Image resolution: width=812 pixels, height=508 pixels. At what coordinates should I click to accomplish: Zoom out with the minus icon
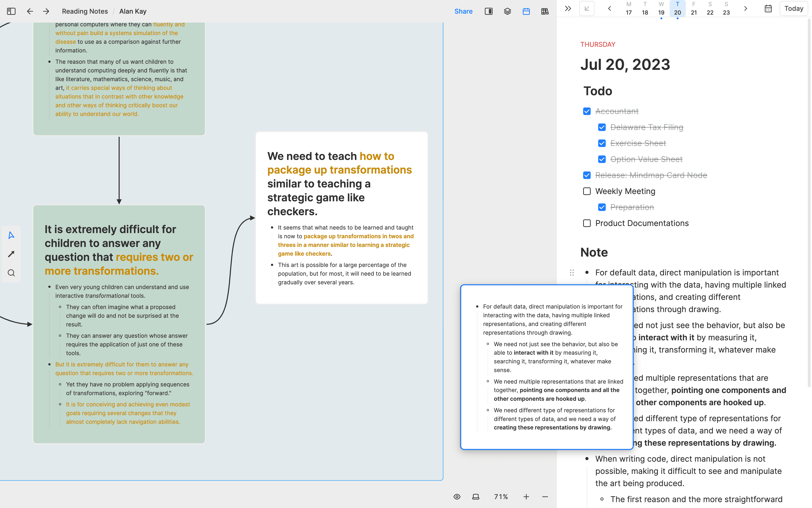pos(545,496)
